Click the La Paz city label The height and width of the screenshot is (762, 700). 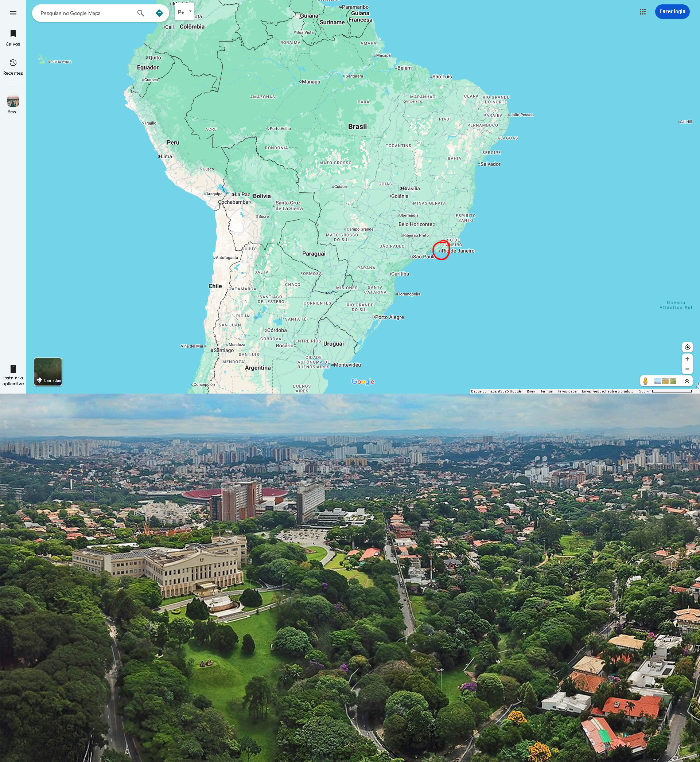[242, 195]
